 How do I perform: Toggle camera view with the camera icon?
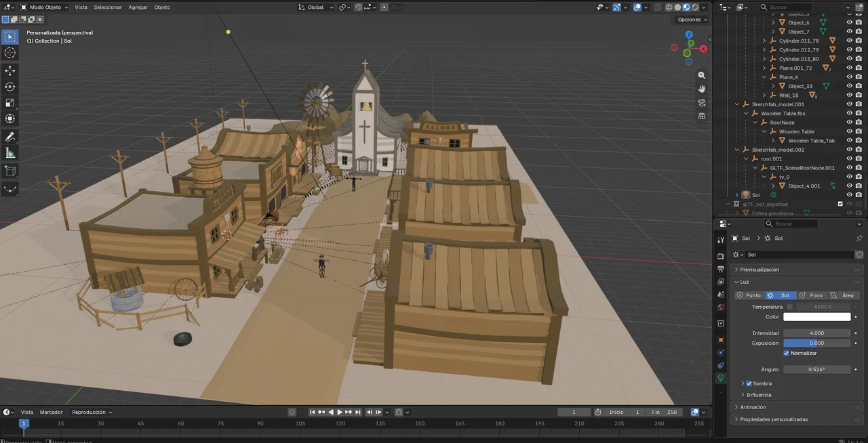(x=702, y=102)
